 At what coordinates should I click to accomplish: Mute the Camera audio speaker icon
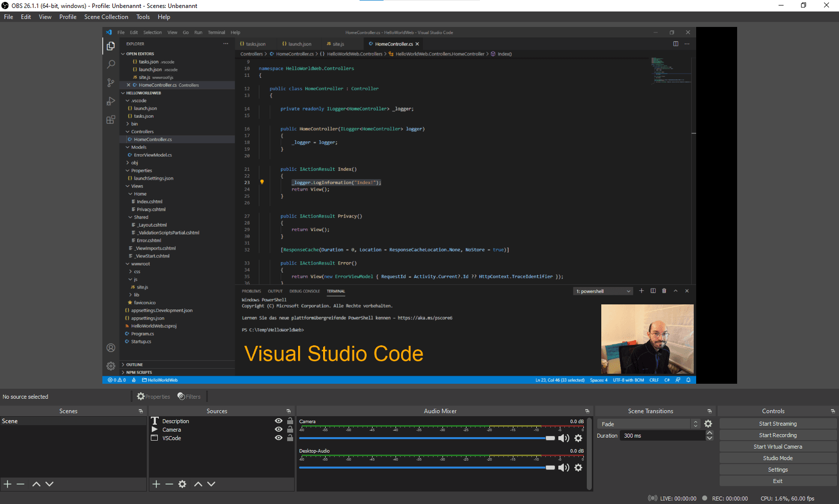563,438
